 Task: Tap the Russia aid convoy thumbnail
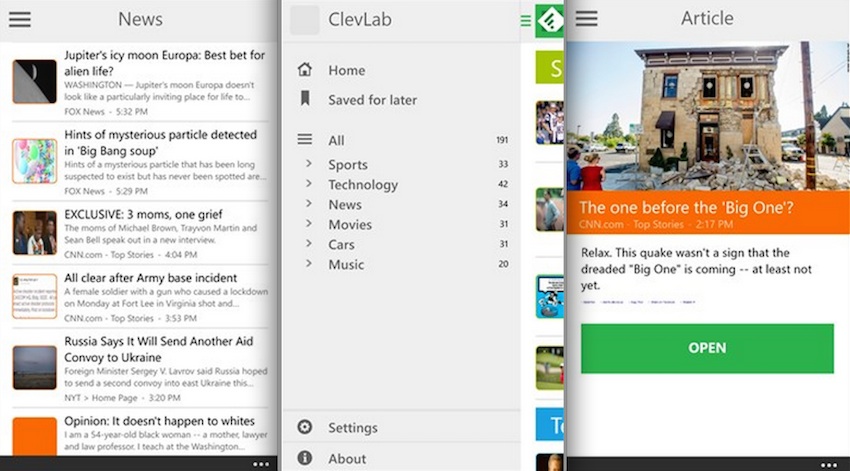(34, 367)
